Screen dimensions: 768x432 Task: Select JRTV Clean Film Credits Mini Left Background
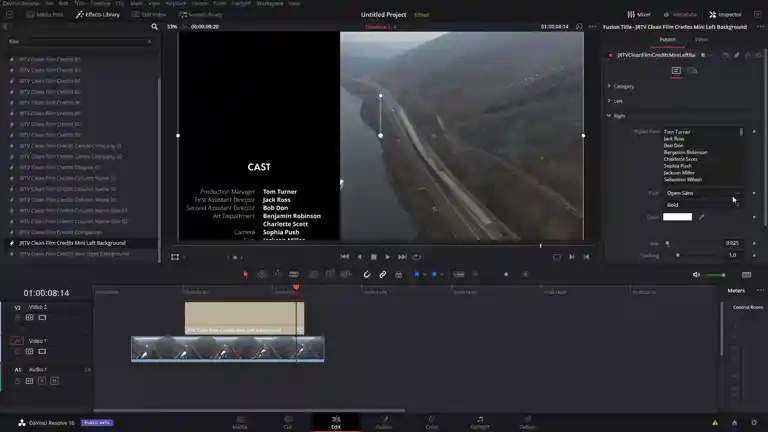click(72, 243)
